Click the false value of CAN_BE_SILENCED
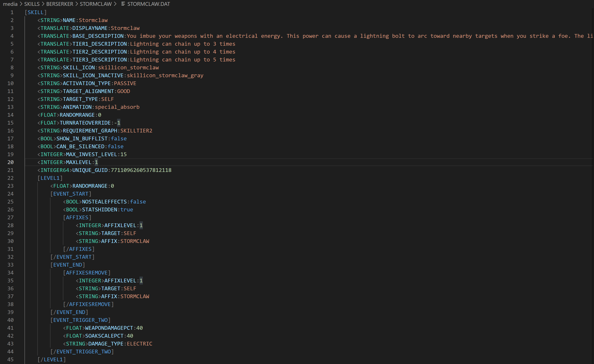Viewport: 594px width, 364px height. click(x=115, y=147)
